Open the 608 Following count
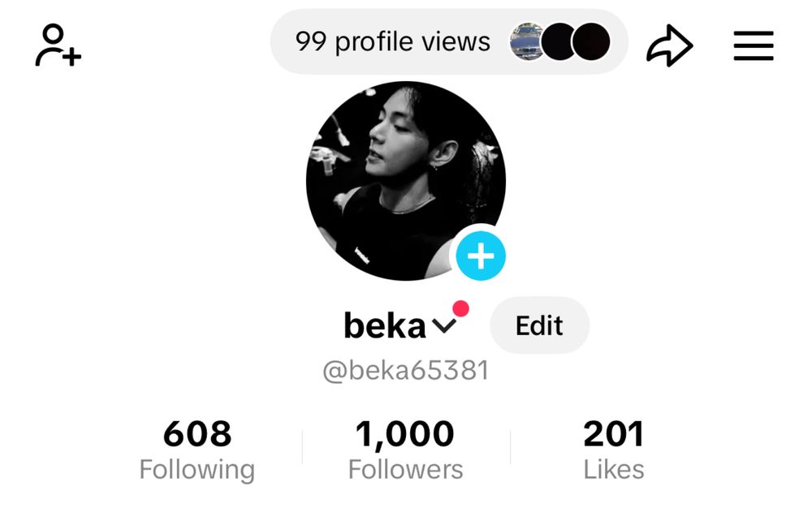Viewport: 812px width, 512px height. [x=197, y=434]
